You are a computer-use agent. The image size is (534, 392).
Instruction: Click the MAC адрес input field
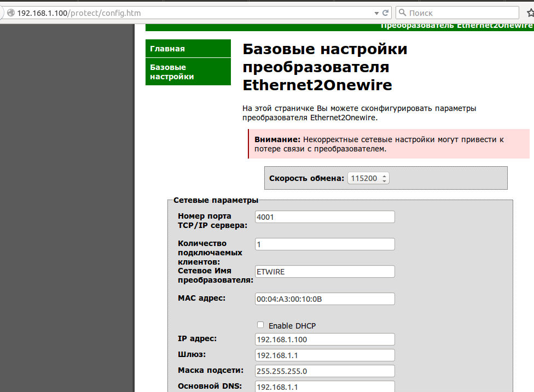[x=324, y=299]
